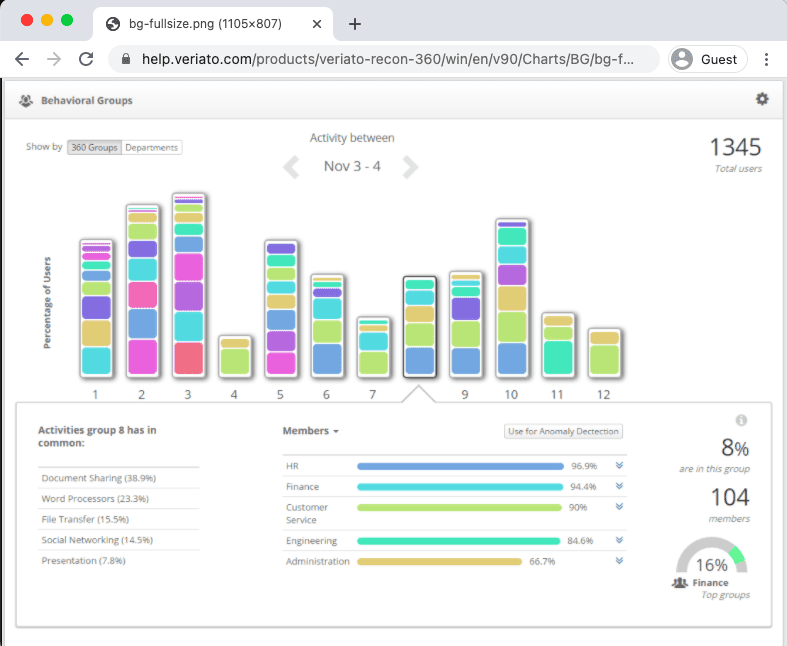Select group 10 bar in chart

click(x=511, y=298)
